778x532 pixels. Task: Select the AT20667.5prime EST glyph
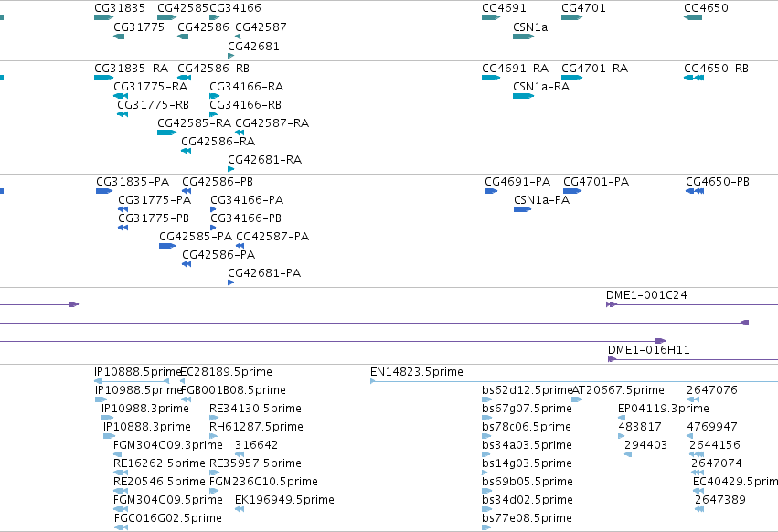click(x=577, y=399)
